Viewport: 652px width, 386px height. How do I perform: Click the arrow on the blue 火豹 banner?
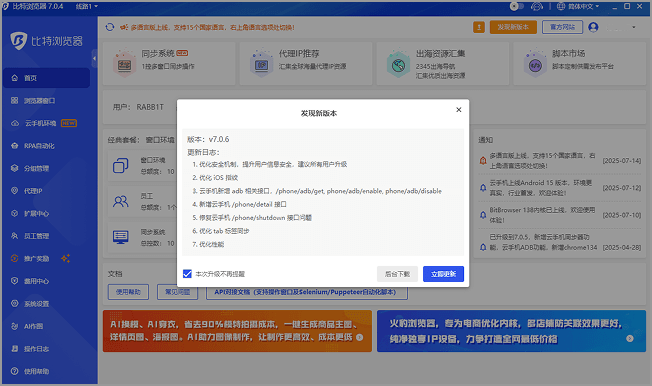click(x=630, y=338)
